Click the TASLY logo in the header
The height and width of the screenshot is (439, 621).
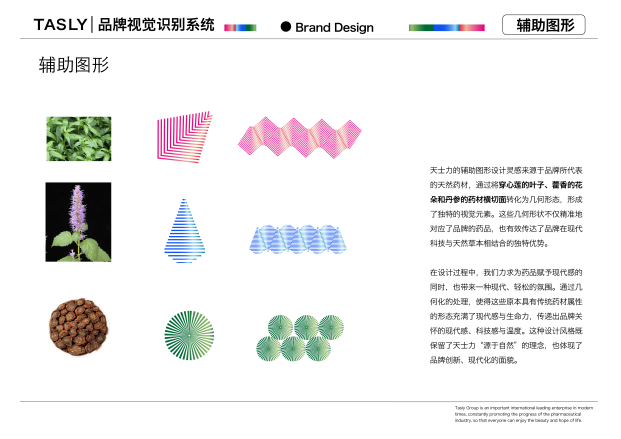pyautogui.click(x=59, y=25)
